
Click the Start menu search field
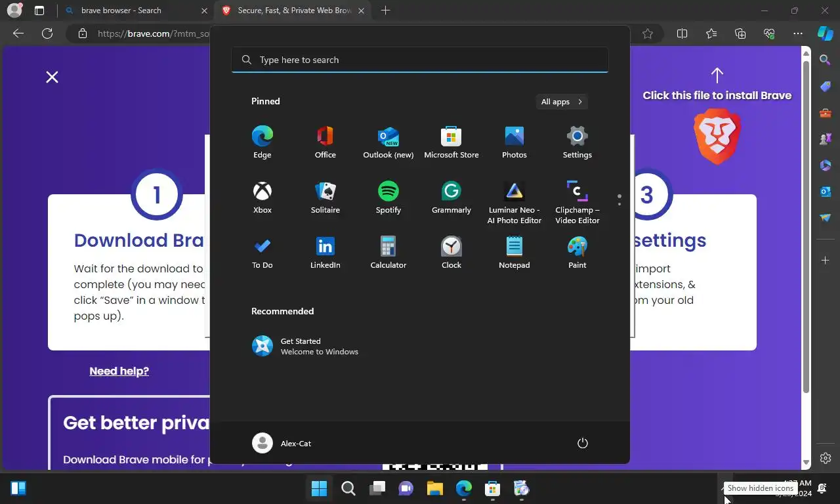[420, 60]
